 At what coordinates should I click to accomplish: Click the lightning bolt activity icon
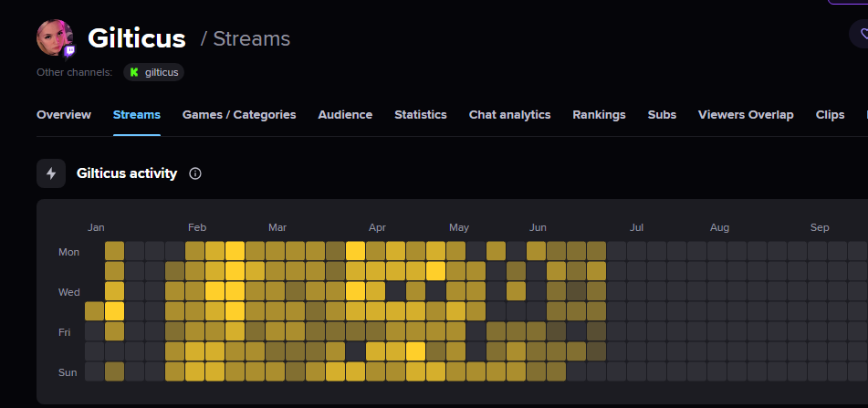51,173
